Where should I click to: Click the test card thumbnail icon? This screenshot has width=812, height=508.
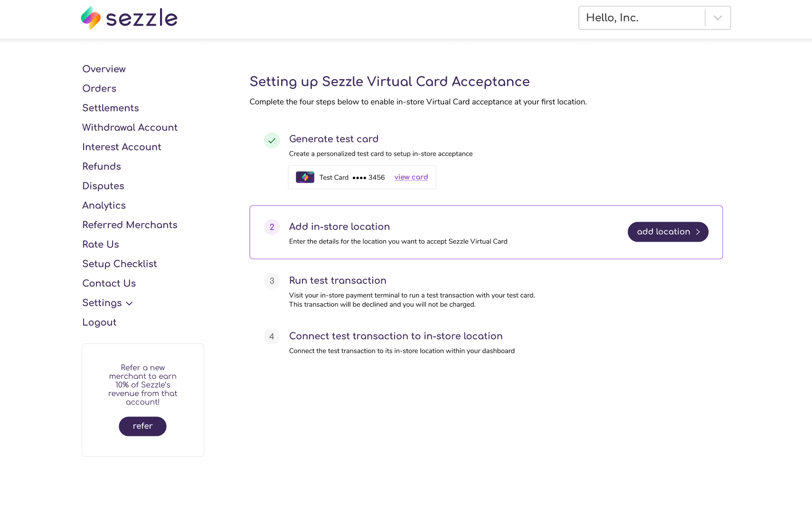[x=305, y=178]
